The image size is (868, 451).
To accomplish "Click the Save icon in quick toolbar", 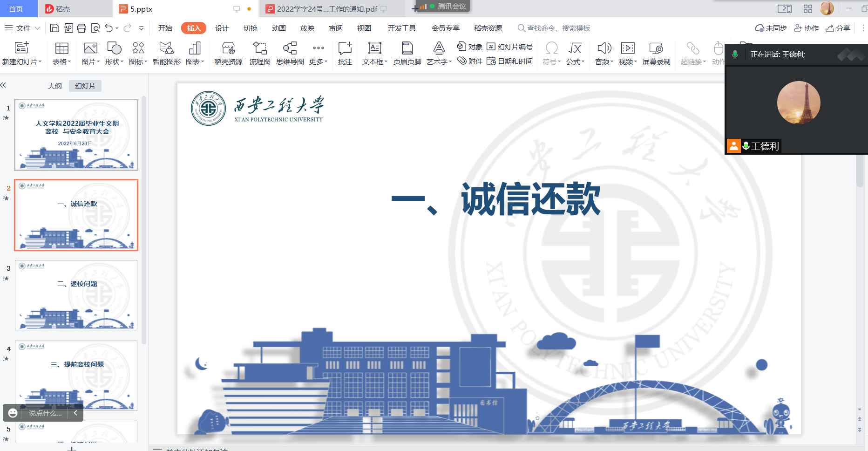I will 54,28.
